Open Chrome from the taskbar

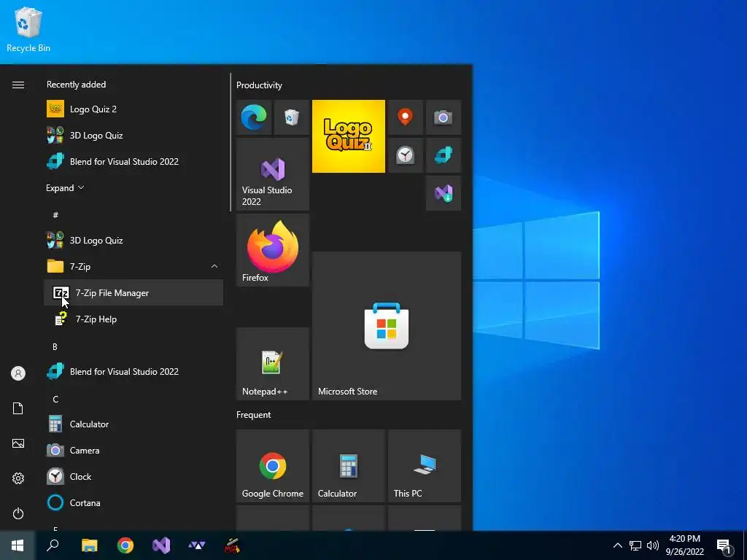point(125,545)
